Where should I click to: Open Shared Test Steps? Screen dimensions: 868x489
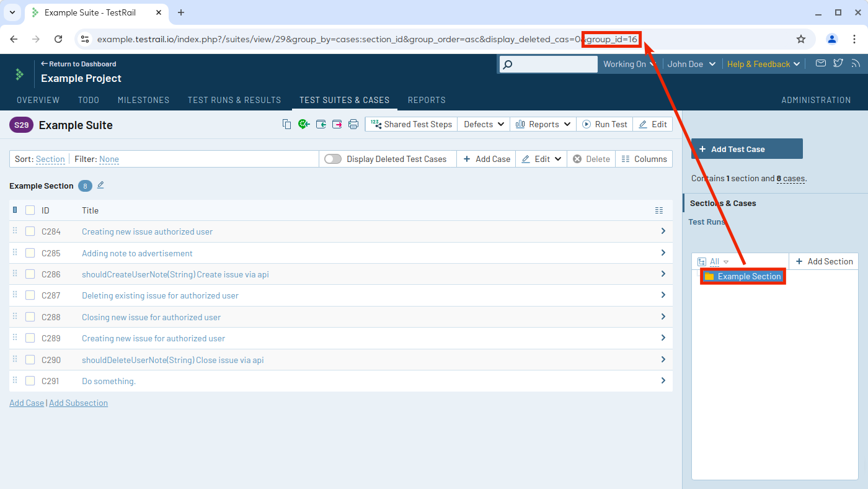(410, 124)
